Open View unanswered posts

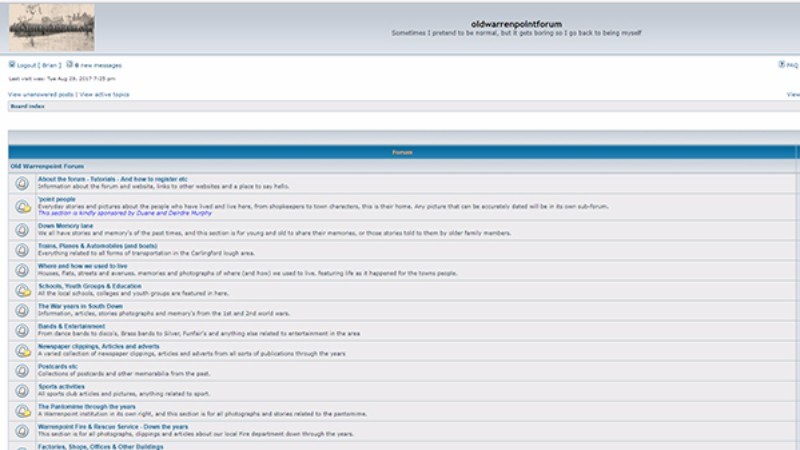(x=41, y=94)
